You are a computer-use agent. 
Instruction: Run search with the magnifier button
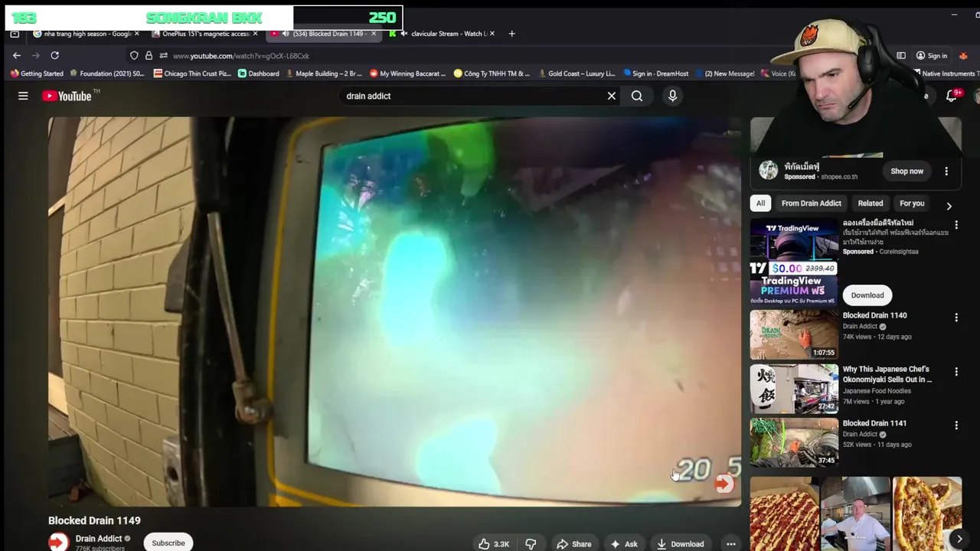pyautogui.click(x=637, y=96)
